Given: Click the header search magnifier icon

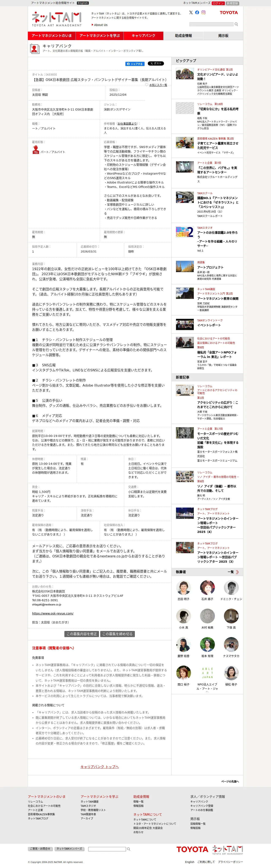Looking at the screenshot, I should (x=236, y=24).
